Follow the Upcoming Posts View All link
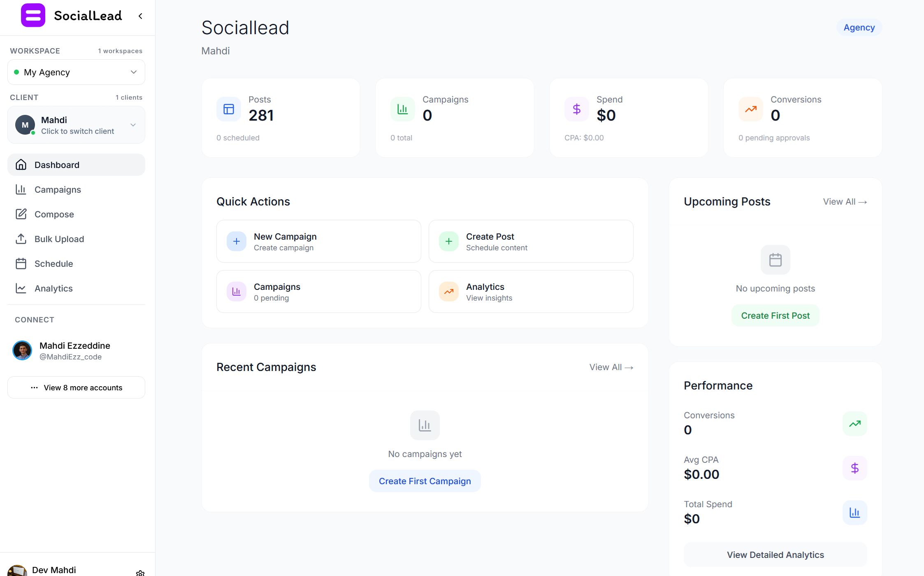 [x=845, y=202]
